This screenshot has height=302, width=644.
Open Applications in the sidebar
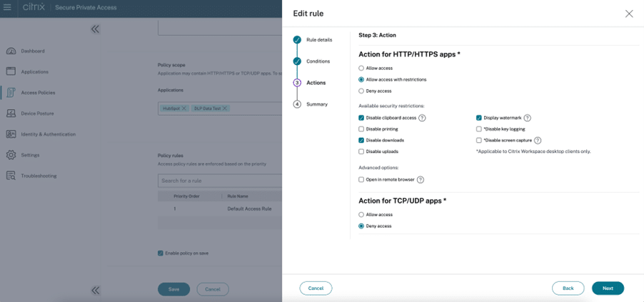point(34,72)
